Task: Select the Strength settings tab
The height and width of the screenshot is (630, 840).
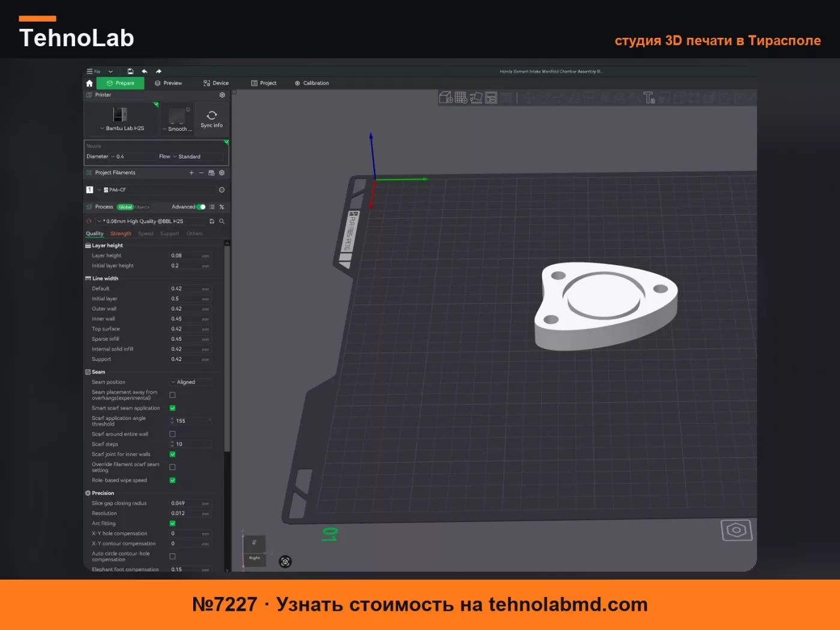Action: tap(121, 233)
